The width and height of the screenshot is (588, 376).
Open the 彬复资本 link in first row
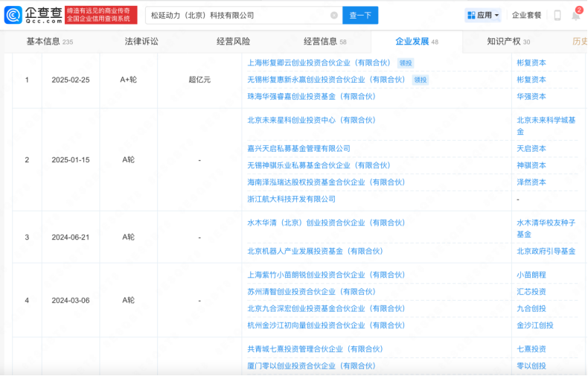[x=531, y=63]
